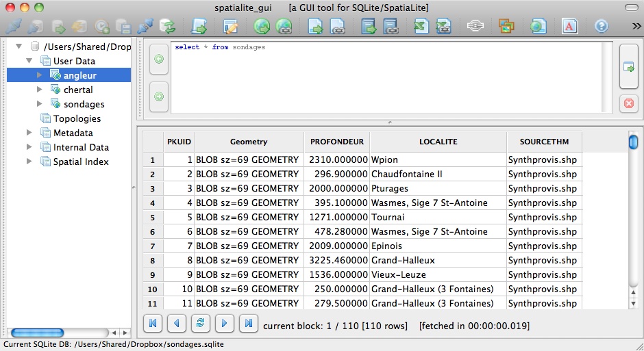Click the tree panel horizontal scrollbar thumb
644x351 pixels.
(38, 333)
